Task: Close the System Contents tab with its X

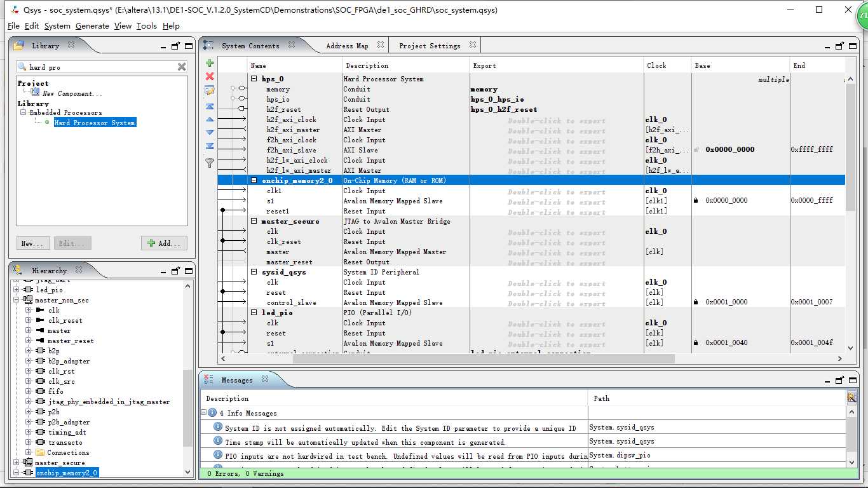Action: tap(292, 45)
